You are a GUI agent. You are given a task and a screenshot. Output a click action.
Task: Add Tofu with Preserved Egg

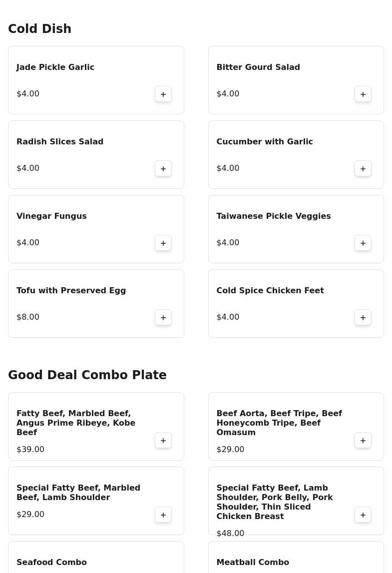click(163, 317)
